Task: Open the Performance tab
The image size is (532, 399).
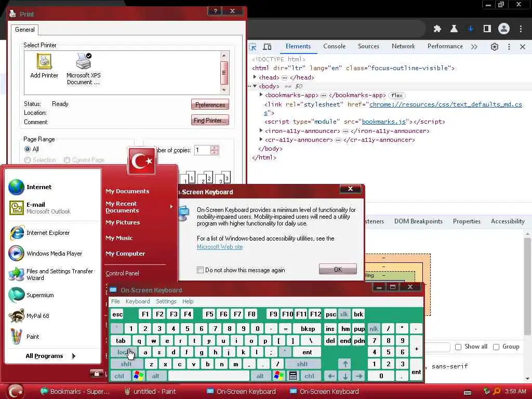Action: pos(445,46)
